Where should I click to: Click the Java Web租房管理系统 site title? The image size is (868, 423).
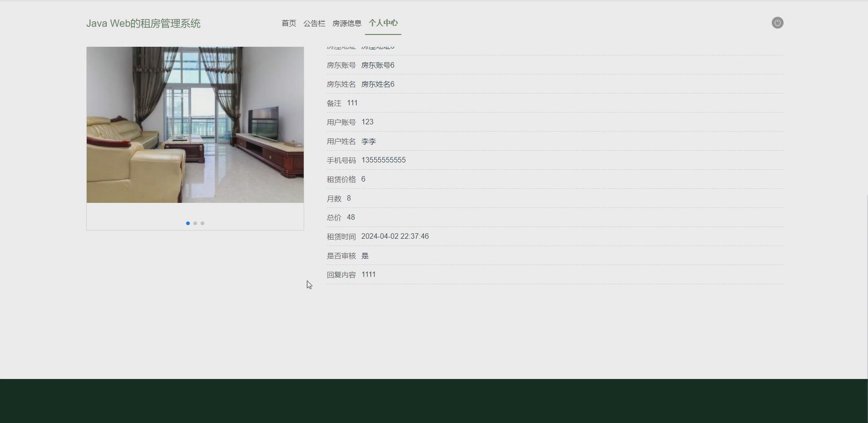(143, 23)
